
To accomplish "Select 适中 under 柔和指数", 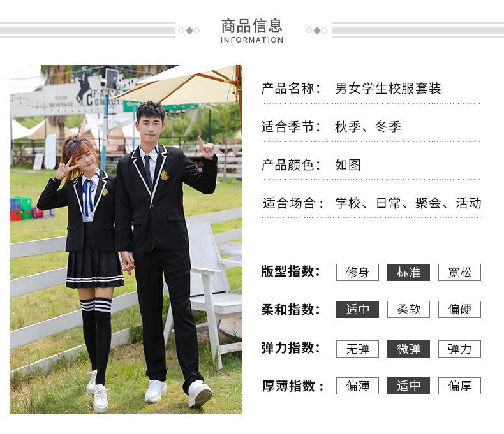I will pos(357,310).
